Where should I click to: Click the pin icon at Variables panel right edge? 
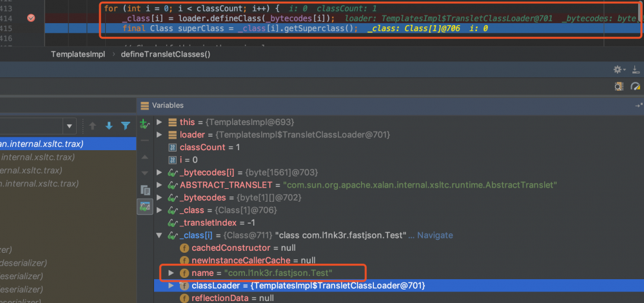click(639, 106)
